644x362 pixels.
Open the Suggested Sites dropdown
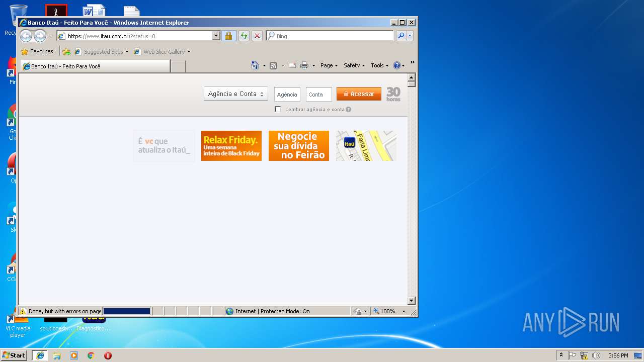click(x=126, y=52)
